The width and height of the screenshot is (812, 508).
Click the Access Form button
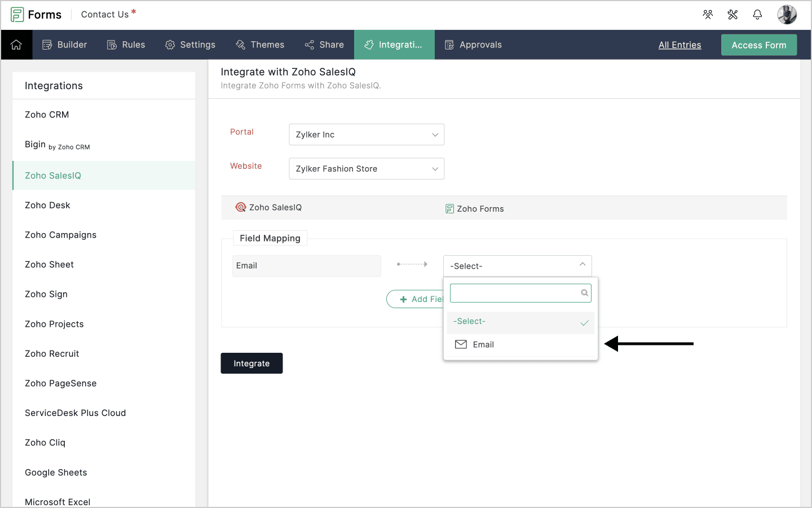click(x=759, y=45)
